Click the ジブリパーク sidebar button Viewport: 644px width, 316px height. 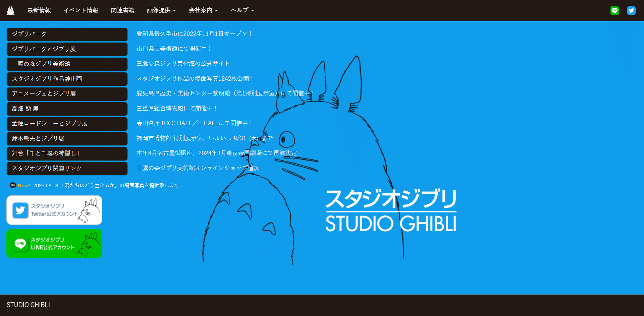click(x=67, y=34)
